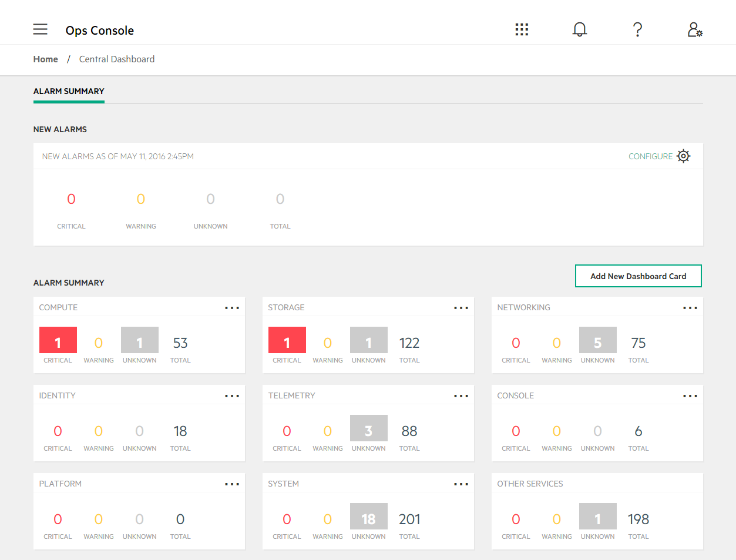
Task: Open the Telemetry card three-dot menu
Action: (461, 396)
